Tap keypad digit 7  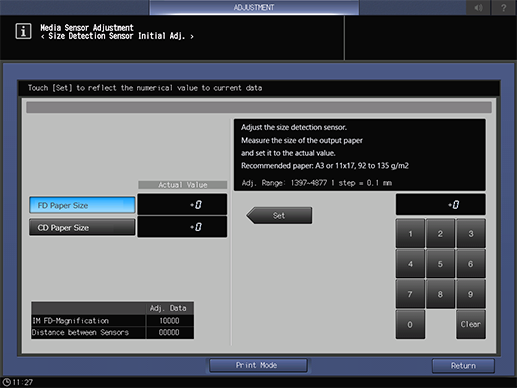pyautogui.click(x=410, y=294)
